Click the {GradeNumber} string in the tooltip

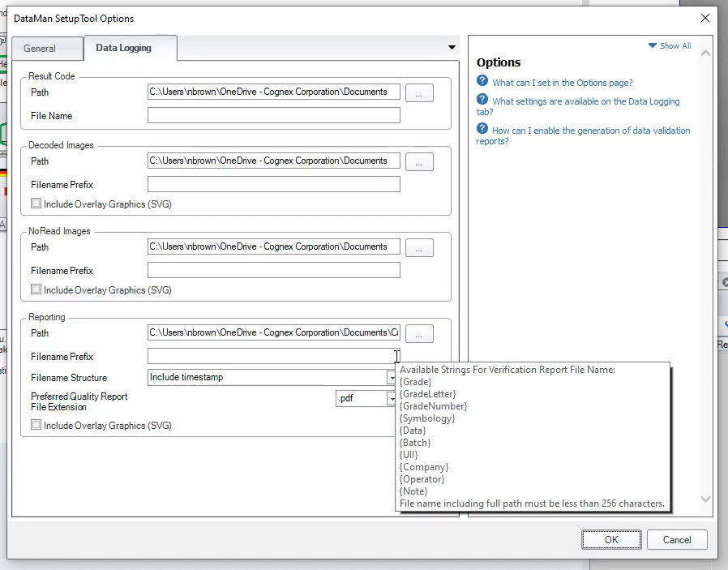point(433,406)
